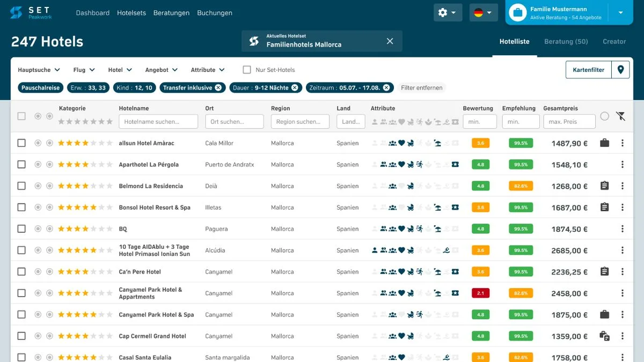The width and height of the screenshot is (644, 362).
Task: Enable the Nur Set-Hotels checkbox
Action: tap(247, 70)
